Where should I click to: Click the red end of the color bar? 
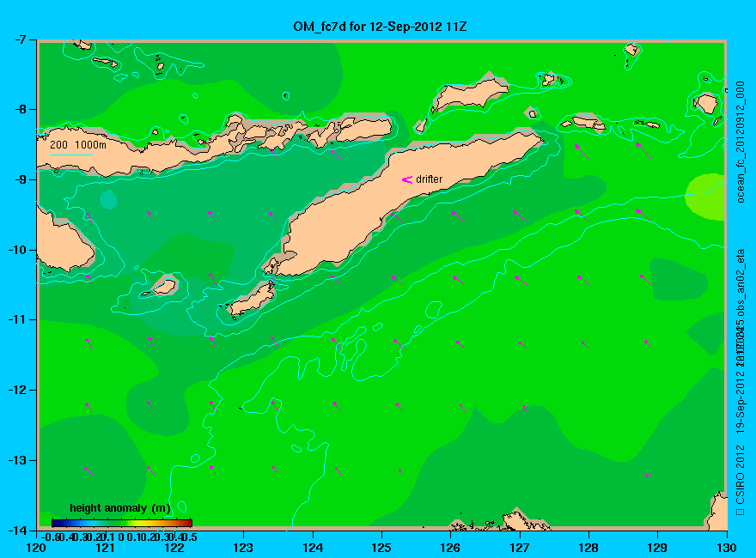pyautogui.click(x=187, y=523)
